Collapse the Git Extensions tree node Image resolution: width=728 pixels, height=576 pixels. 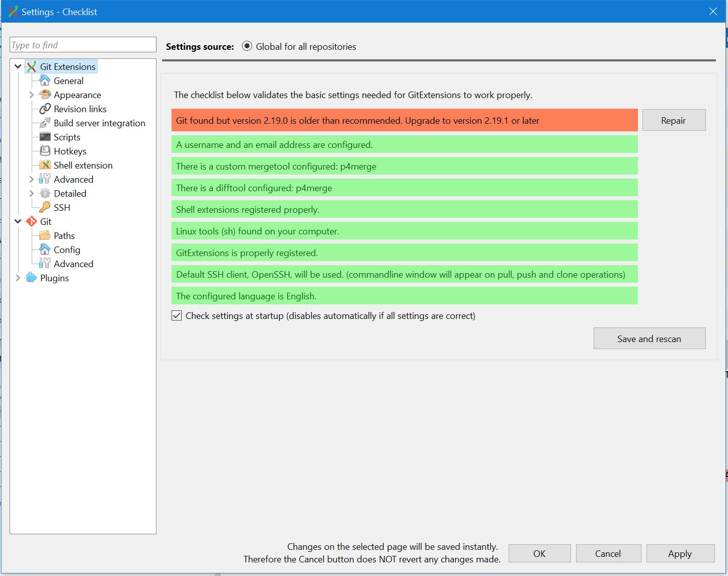point(18,66)
